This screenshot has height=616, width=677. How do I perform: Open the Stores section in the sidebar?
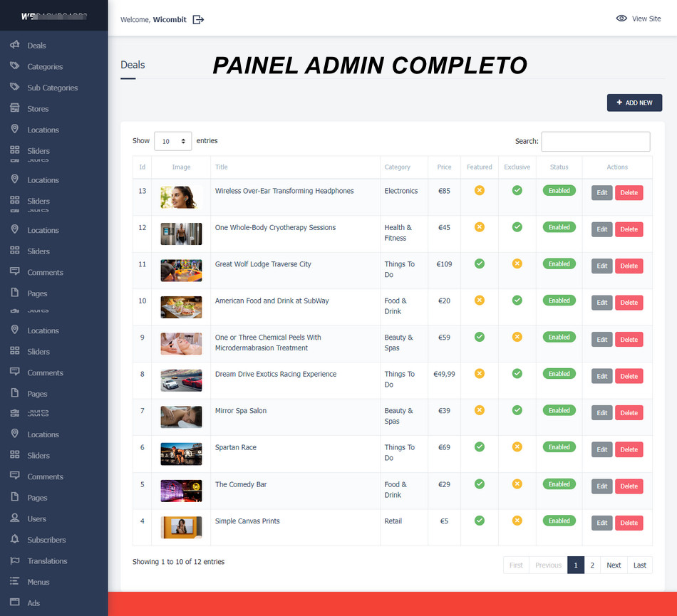[14, 108]
